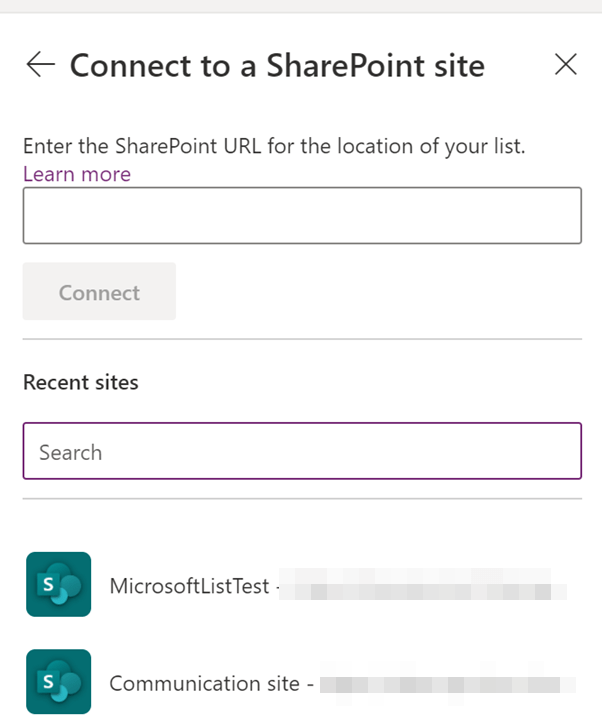Open the Learn more link

pyautogui.click(x=77, y=174)
